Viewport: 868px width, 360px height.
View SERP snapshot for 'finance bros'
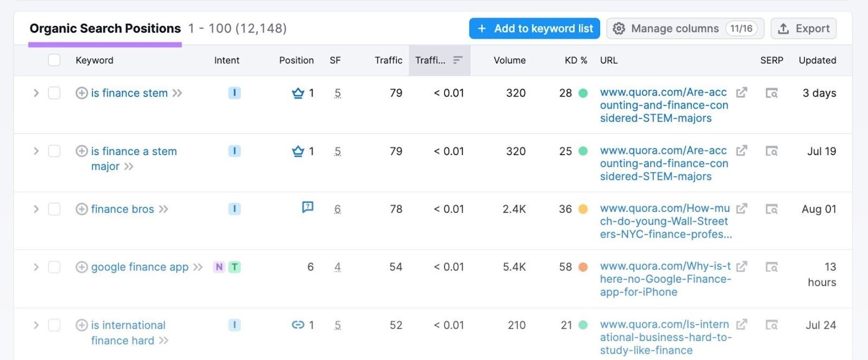pyautogui.click(x=771, y=209)
